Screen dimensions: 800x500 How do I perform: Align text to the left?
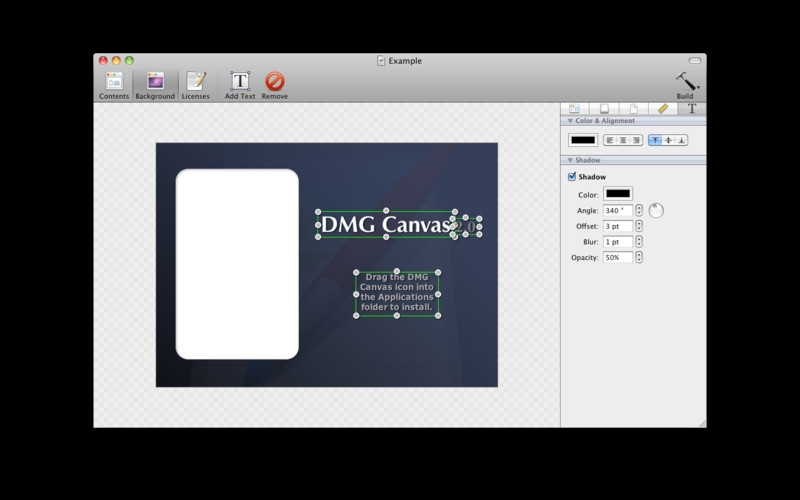[609, 140]
